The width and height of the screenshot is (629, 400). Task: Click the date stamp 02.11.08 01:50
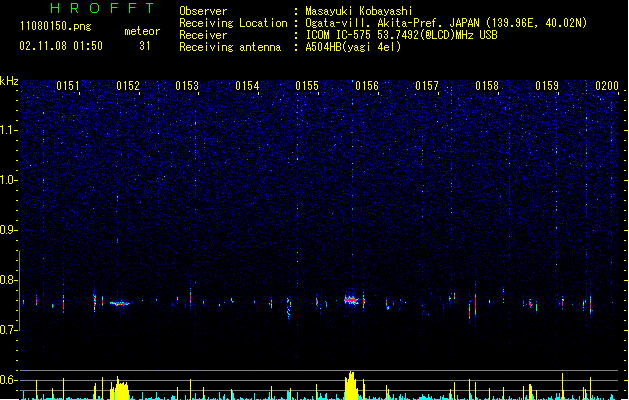coord(61,46)
